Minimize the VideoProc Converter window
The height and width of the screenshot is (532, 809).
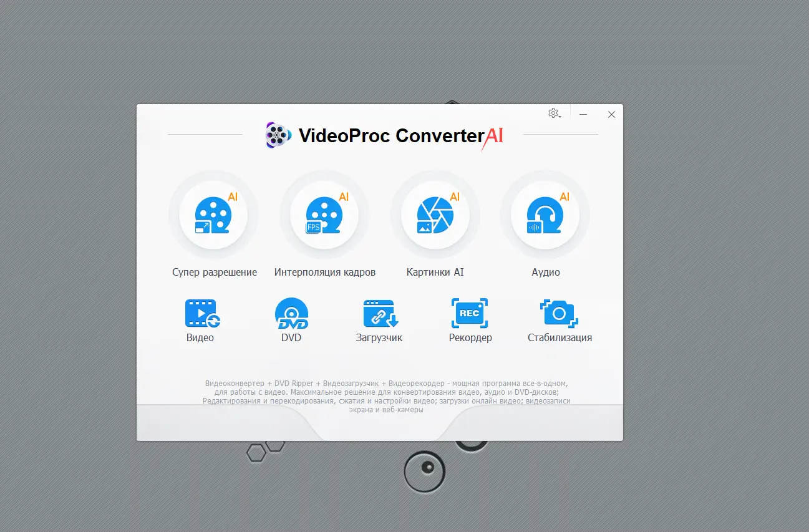pos(583,114)
